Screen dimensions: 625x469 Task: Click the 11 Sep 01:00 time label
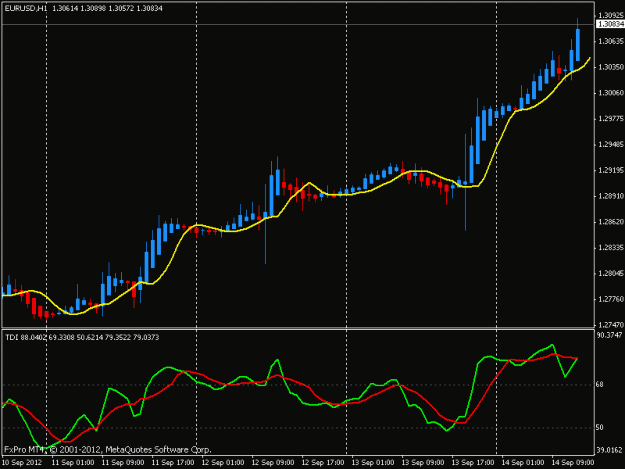73,463
